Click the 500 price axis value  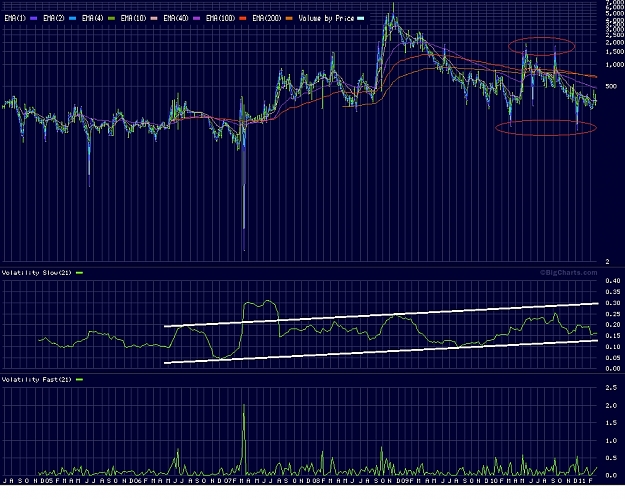[x=611, y=86]
